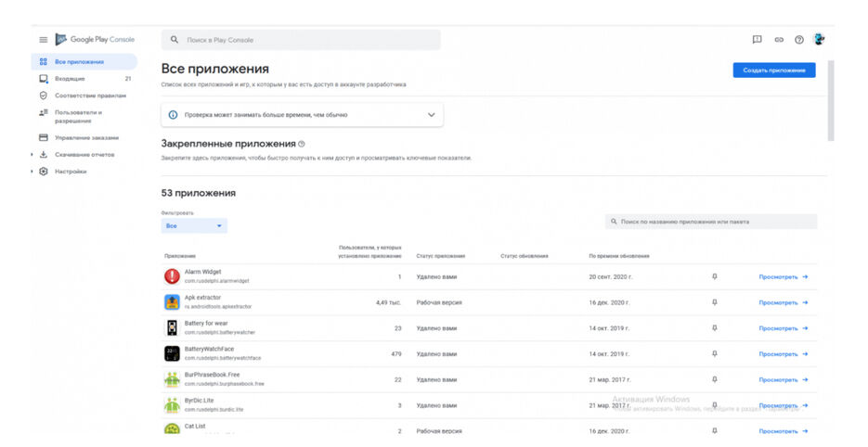The width and height of the screenshot is (868, 447).
Task: Open the account avatar menu
Action: 819,40
